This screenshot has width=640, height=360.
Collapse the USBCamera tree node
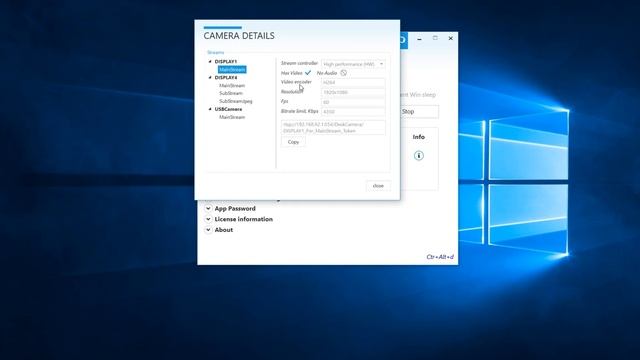210,109
